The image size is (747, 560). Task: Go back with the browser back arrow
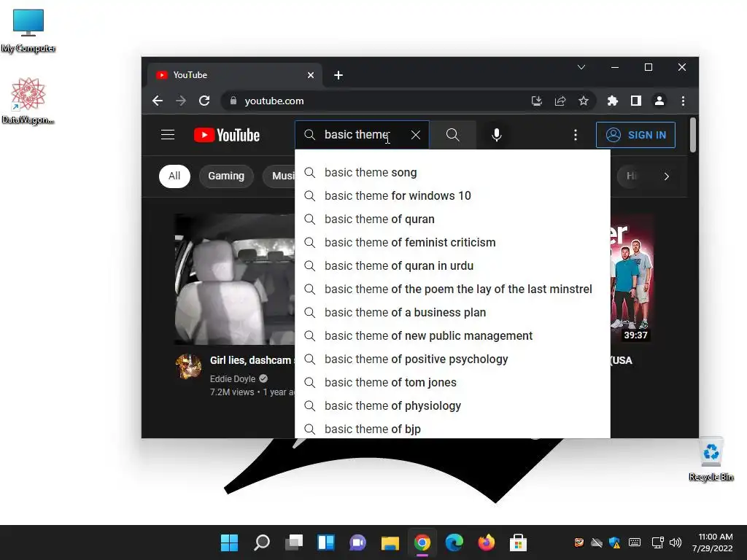[x=158, y=101]
